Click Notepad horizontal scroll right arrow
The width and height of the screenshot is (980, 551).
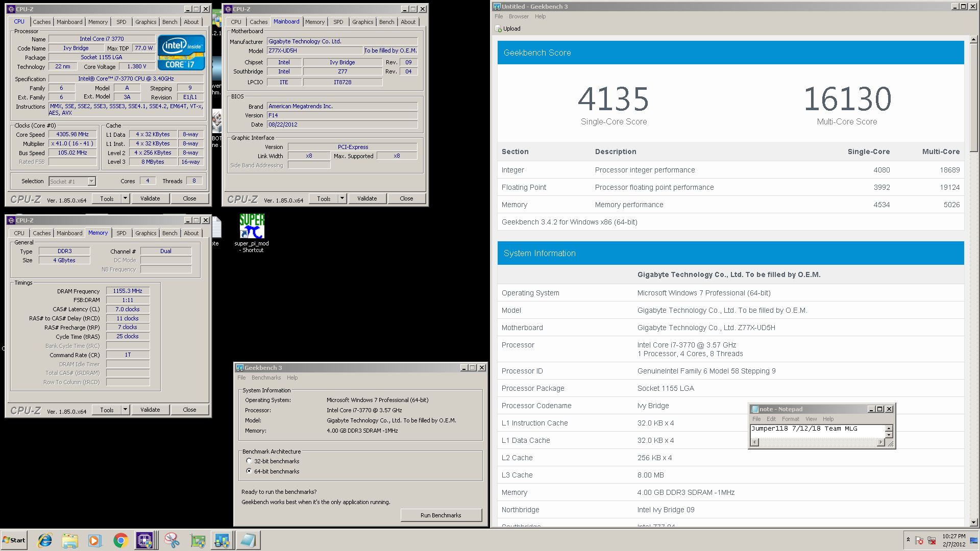click(880, 442)
